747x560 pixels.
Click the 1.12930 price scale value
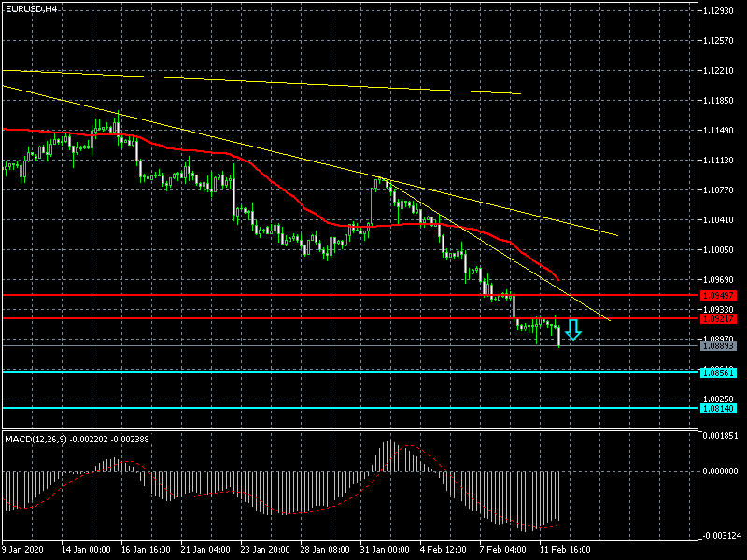tap(720, 11)
